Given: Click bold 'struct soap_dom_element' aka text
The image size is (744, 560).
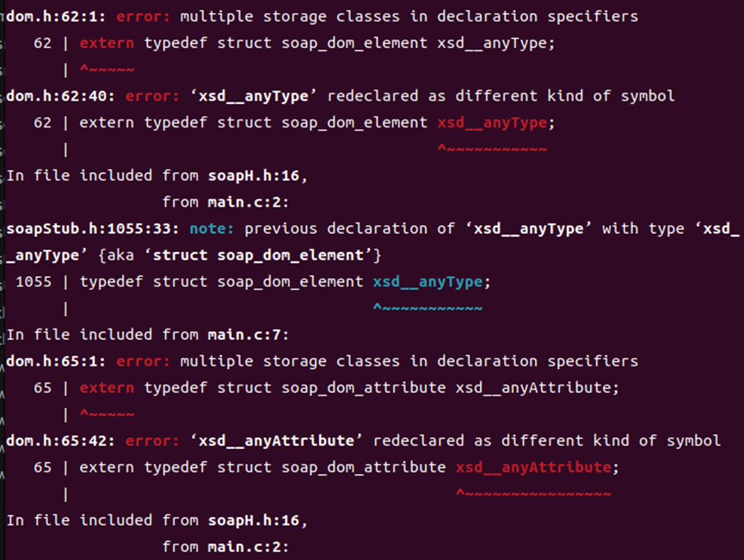Looking at the screenshot, I should pos(258,255).
